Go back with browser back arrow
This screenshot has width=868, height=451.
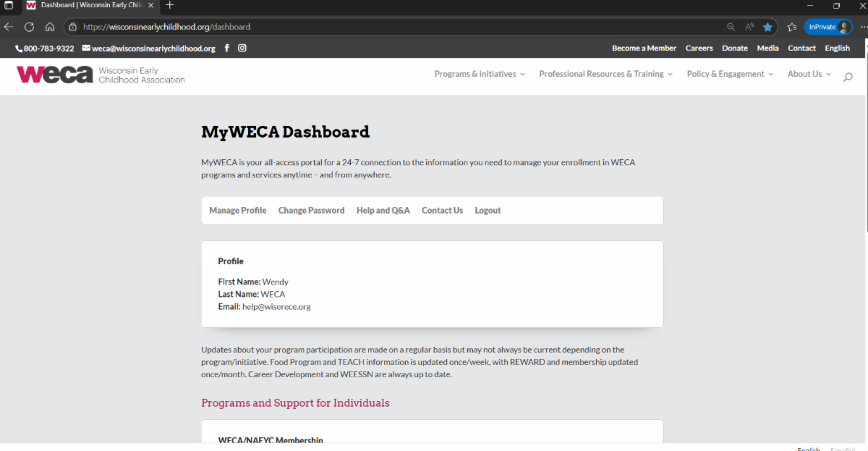[x=9, y=27]
